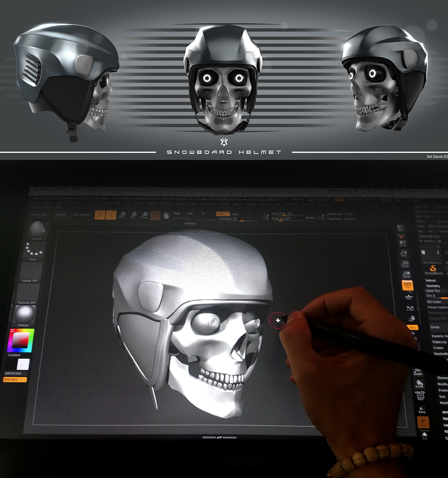The height and width of the screenshot is (478, 448).
Task: Expand the Subtool section
Action: coord(430,280)
